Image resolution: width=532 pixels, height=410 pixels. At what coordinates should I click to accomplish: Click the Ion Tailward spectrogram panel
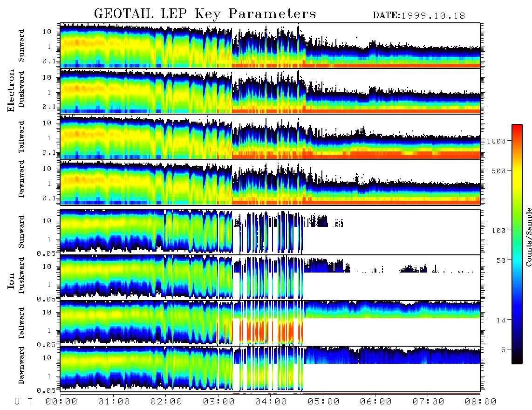[270, 323]
